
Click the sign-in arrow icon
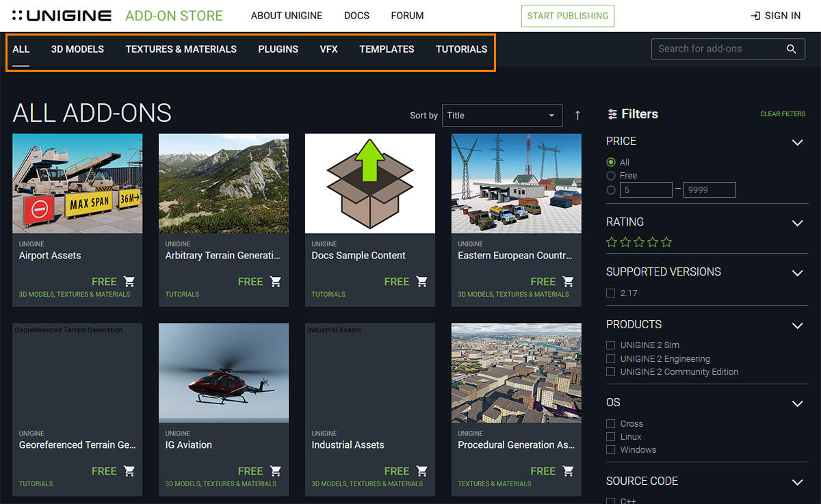[755, 16]
